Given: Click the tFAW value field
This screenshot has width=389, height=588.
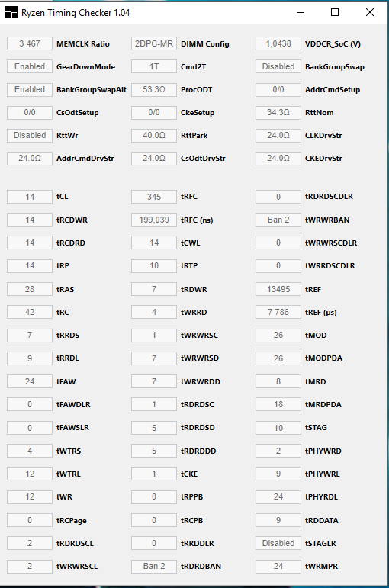Looking at the screenshot, I should (x=30, y=381).
